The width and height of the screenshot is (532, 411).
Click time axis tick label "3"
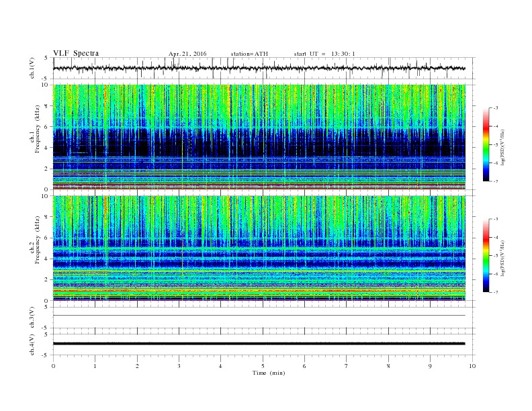point(179,366)
